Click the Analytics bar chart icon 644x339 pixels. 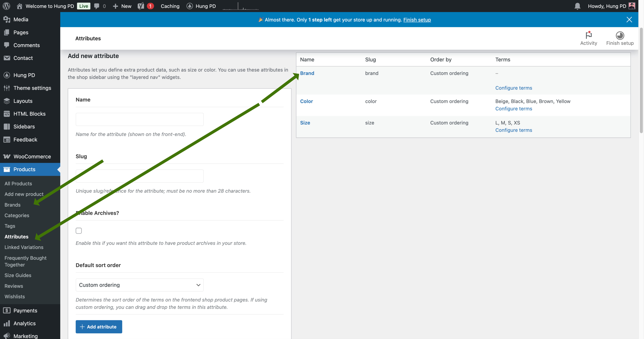pos(7,323)
